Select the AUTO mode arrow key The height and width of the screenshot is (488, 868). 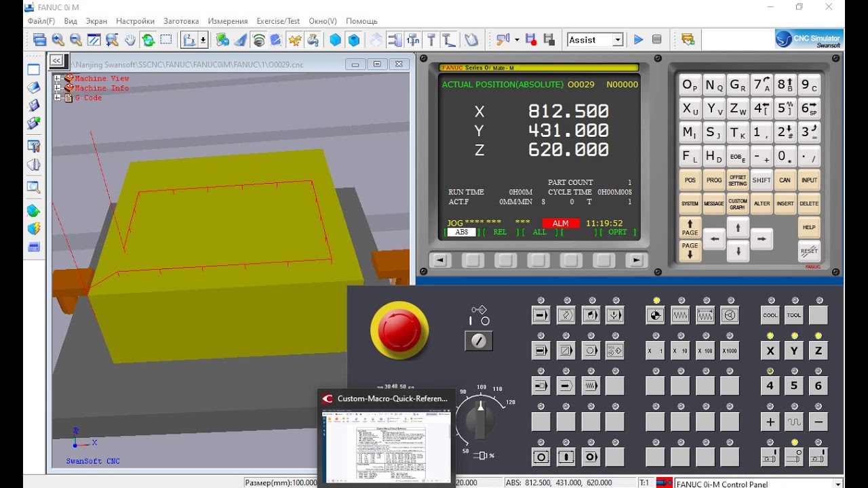pyautogui.click(x=541, y=315)
